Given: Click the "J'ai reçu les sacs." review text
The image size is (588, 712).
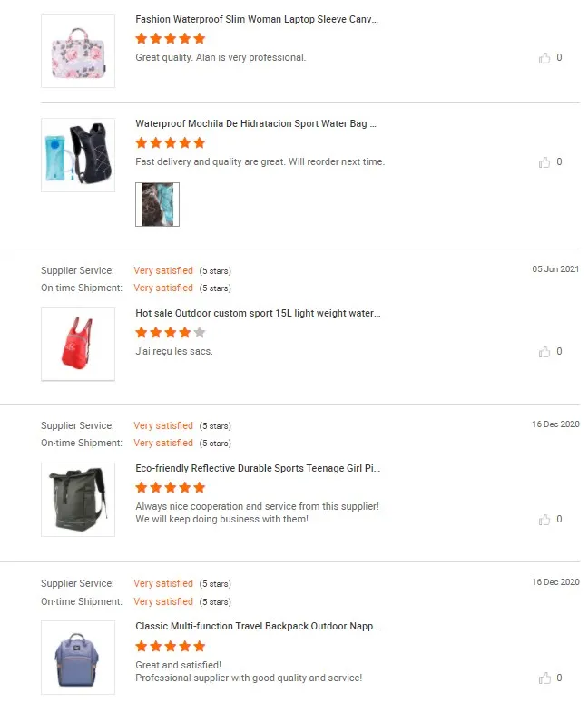Looking at the screenshot, I should pyautogui.click(x=174, y=351).
